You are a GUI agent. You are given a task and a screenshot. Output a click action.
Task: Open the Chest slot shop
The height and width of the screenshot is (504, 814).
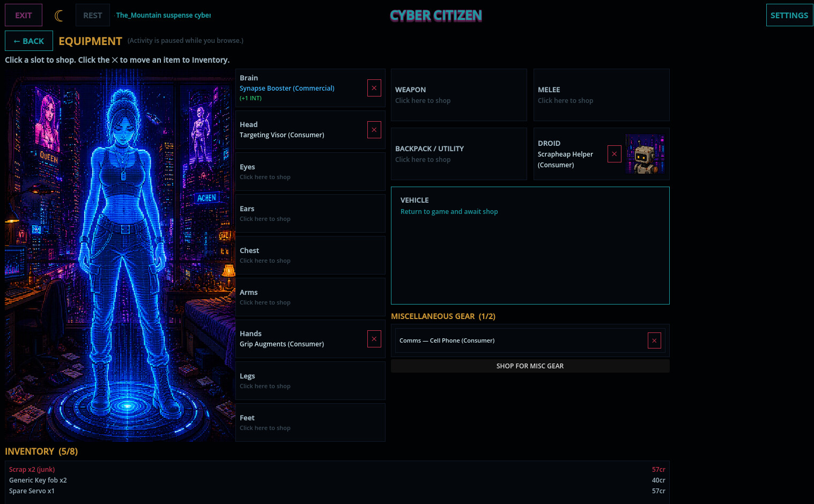[x=310, y=255]
